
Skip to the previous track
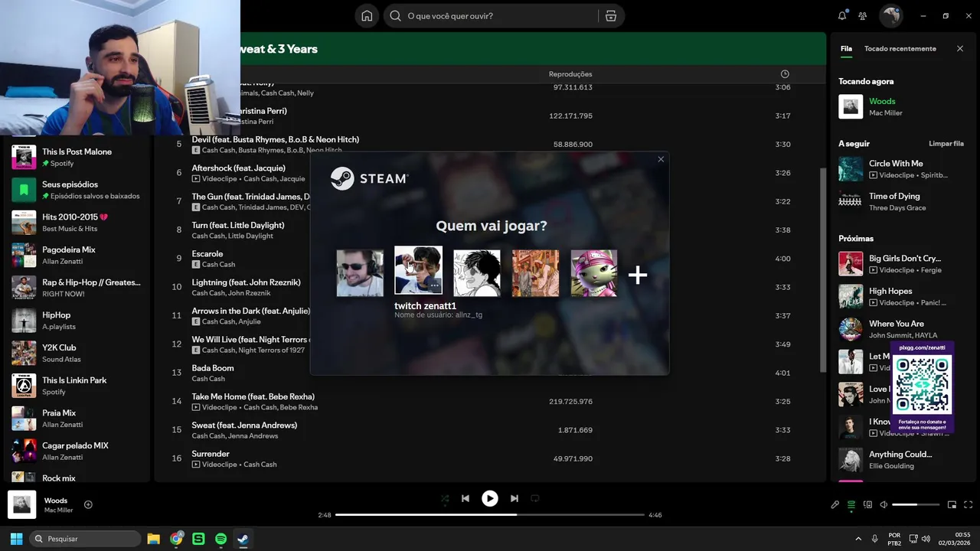(x=465, y=498)
